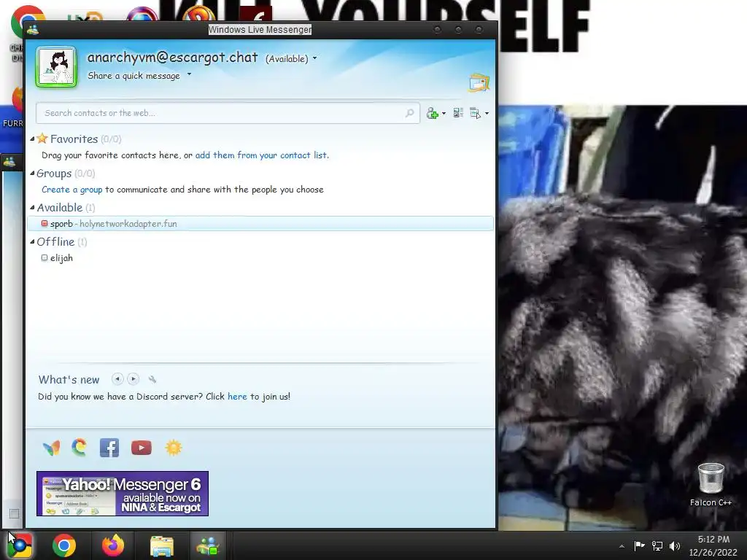Screen dimensions: 747x560
Task: Click the YouTube icon
Action: (142, 448)
